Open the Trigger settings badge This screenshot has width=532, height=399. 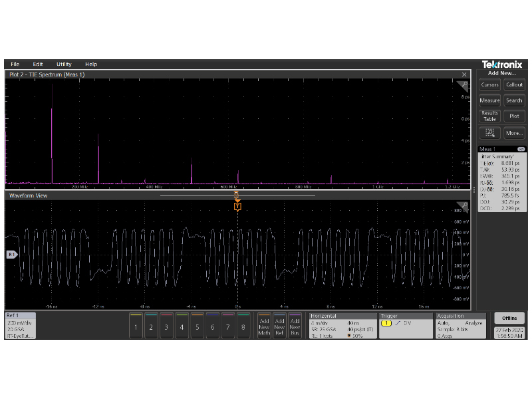[405, 326]
